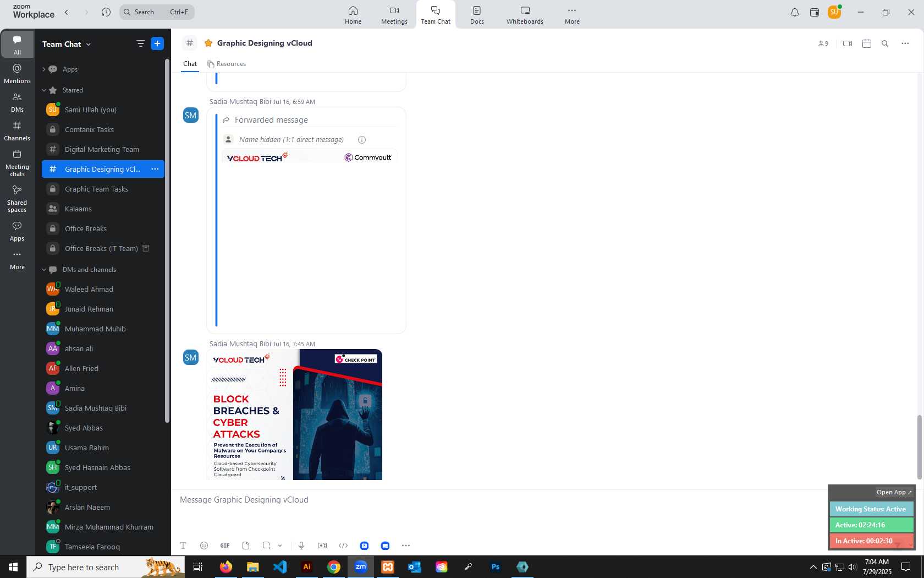The height and width of the screenshot is (578, 924).
Task: Show forwarded message info icon
Action: (x=362, y=140)
